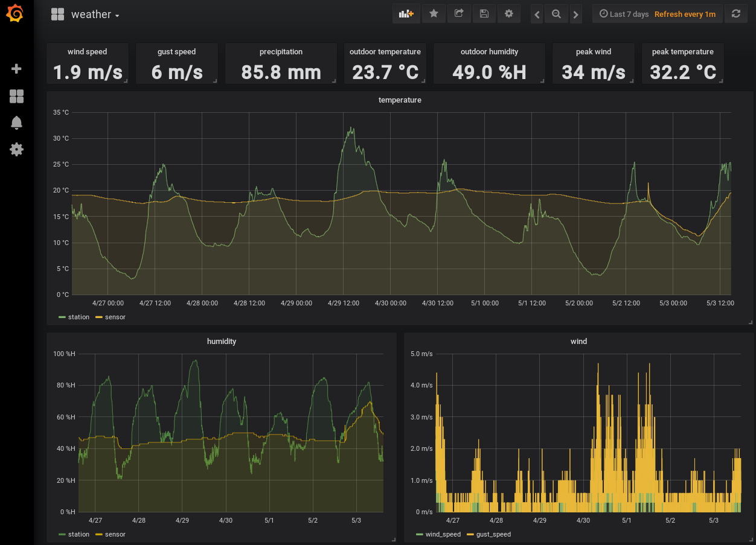Toggle station series in temperature legend
This screenshot has height=545, width=756.
[x=78, y=317]
